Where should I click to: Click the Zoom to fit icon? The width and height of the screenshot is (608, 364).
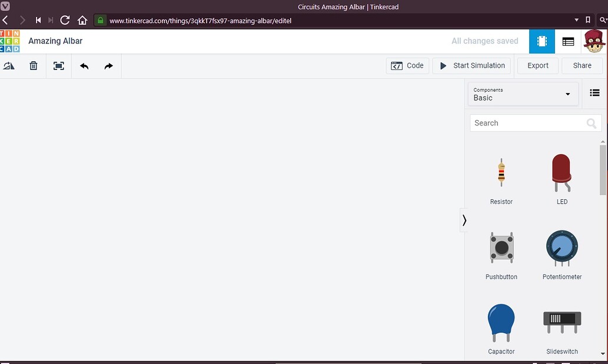pos(58,65)
